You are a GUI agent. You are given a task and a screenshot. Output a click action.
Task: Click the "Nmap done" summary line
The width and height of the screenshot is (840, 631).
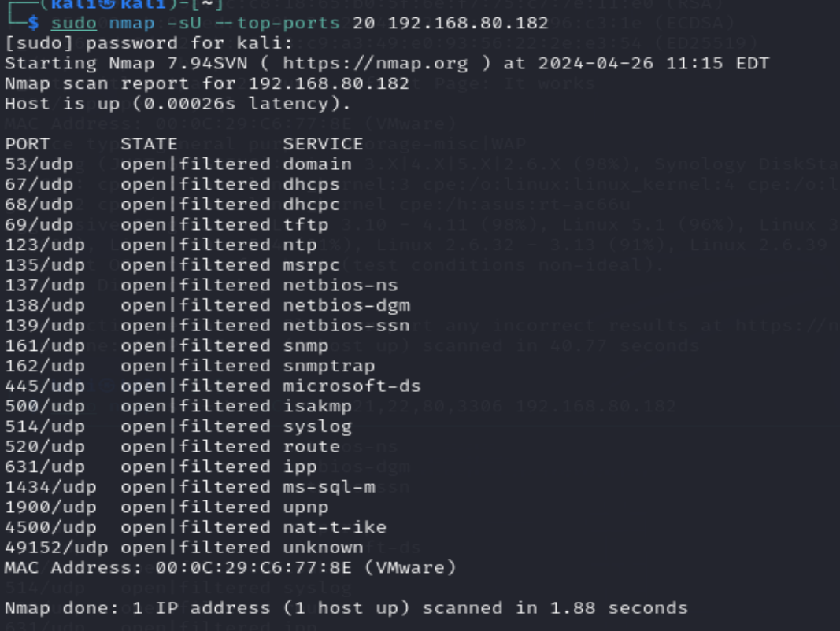point(346,608)
